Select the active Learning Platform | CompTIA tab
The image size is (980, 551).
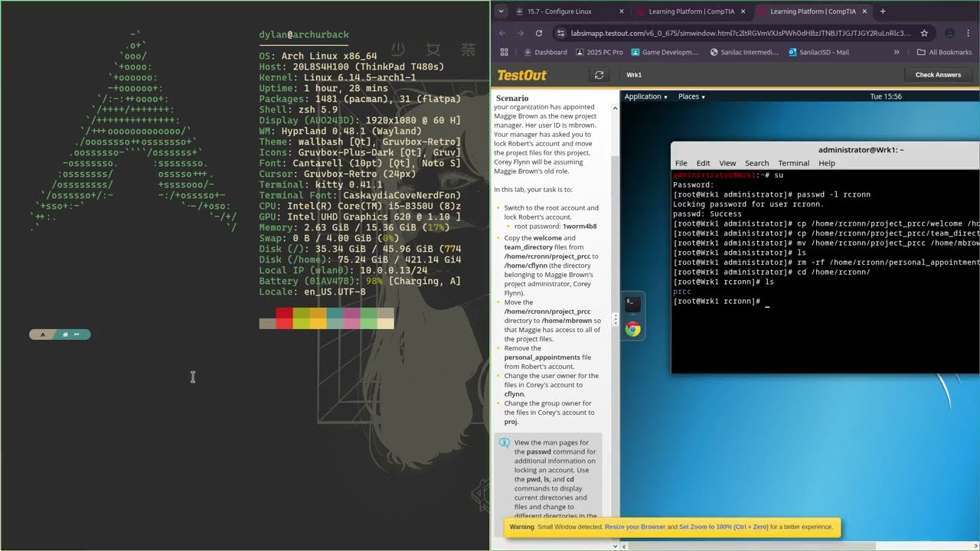[813, 11]
